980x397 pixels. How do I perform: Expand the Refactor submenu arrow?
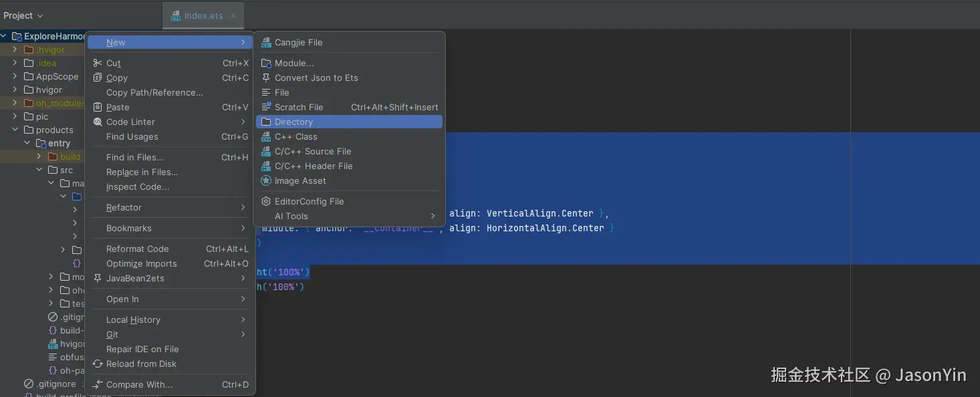243,208
